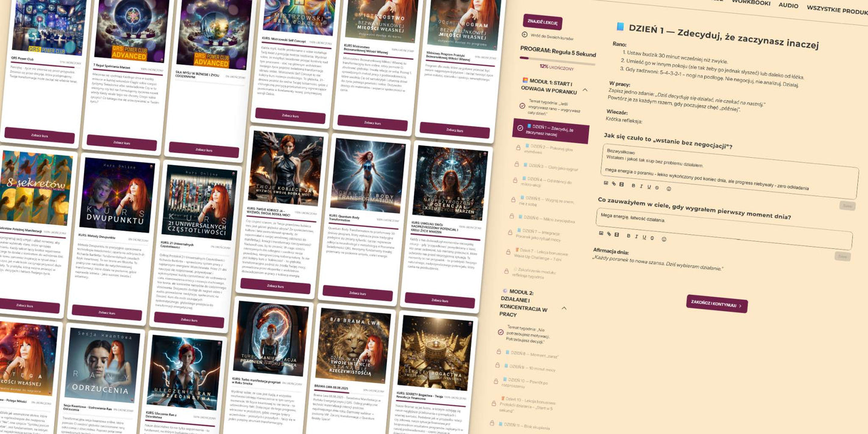The width and height of the screenshot is (868, 434).
Task: Click the ZNAJDŹ LEKCJĘ button
Action: [x=542, y=22]
